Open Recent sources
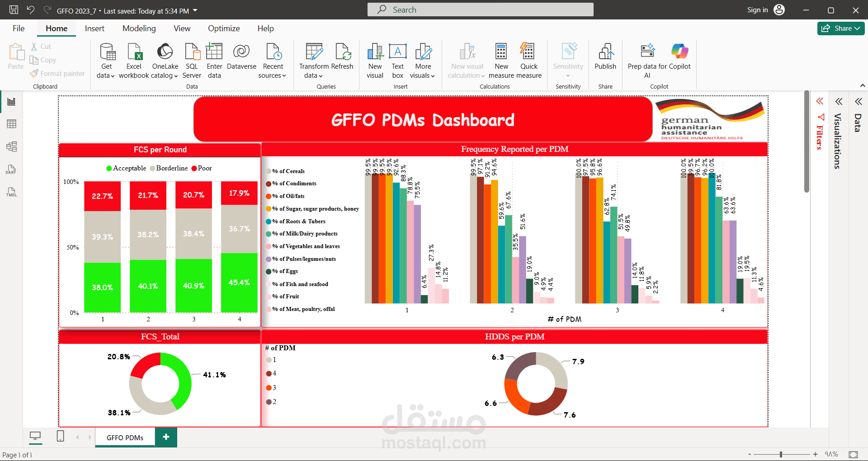 click(x=273, y=61)
